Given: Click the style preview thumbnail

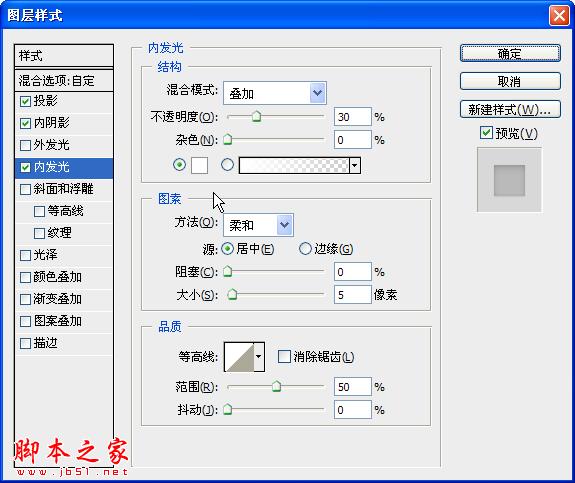Looking at the screenshot, I should pyautogui.click(x=509, y=180).
